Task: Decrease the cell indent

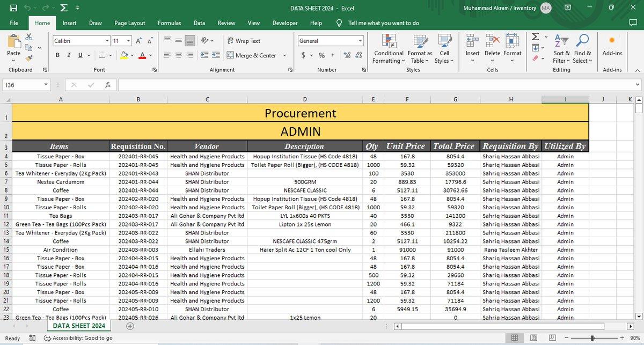Action: (204, 55)
